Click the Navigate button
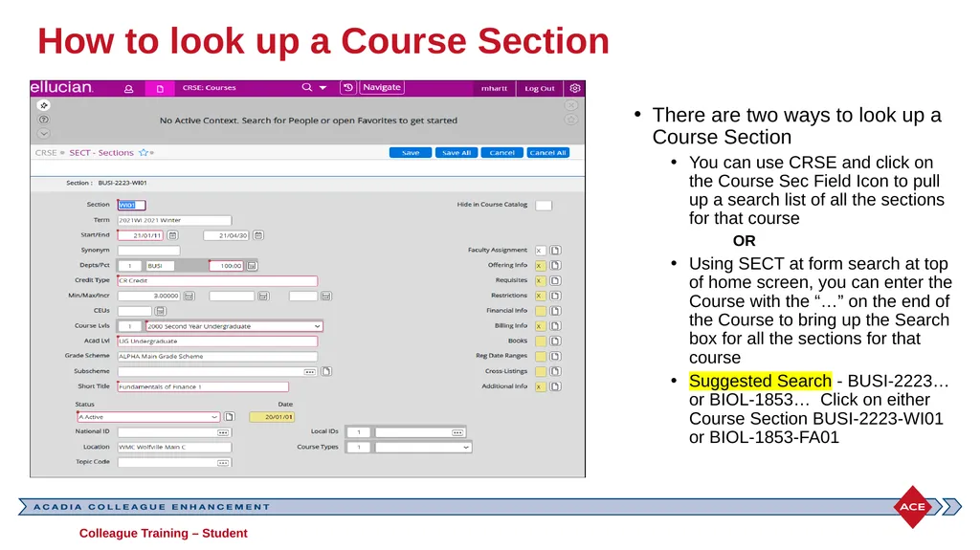The image size is (980, 550). [x=382, y=87]
